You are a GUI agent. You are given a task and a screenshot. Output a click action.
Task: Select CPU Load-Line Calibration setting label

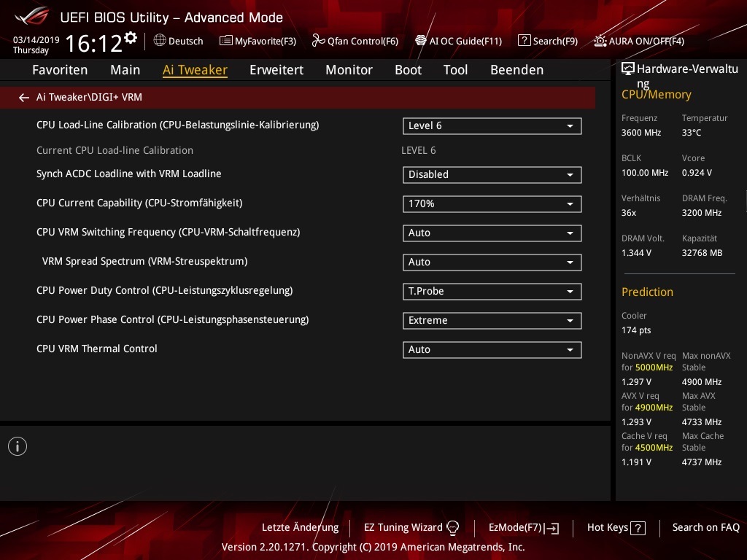click(x=178, y=125)
